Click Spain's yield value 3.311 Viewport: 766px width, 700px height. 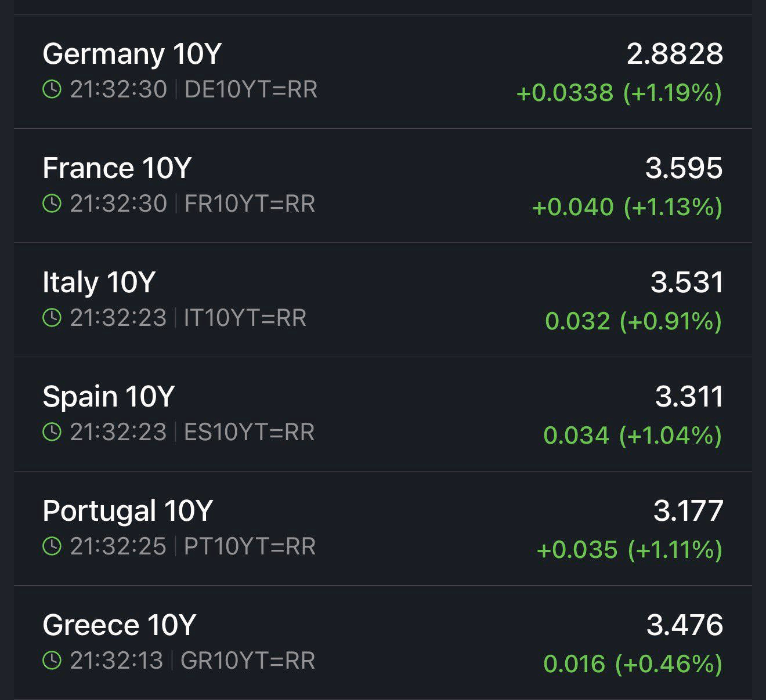[x=689, y=397]
